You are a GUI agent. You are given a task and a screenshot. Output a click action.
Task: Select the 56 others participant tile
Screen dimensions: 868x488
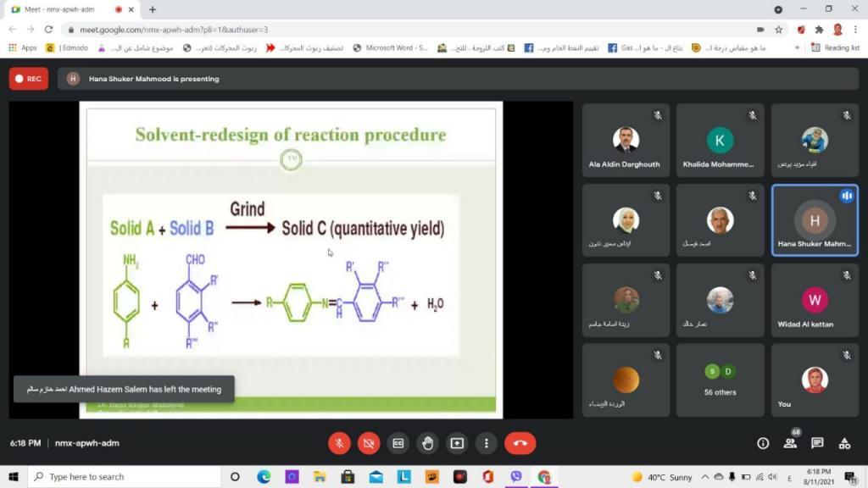(x=720, y=380)
